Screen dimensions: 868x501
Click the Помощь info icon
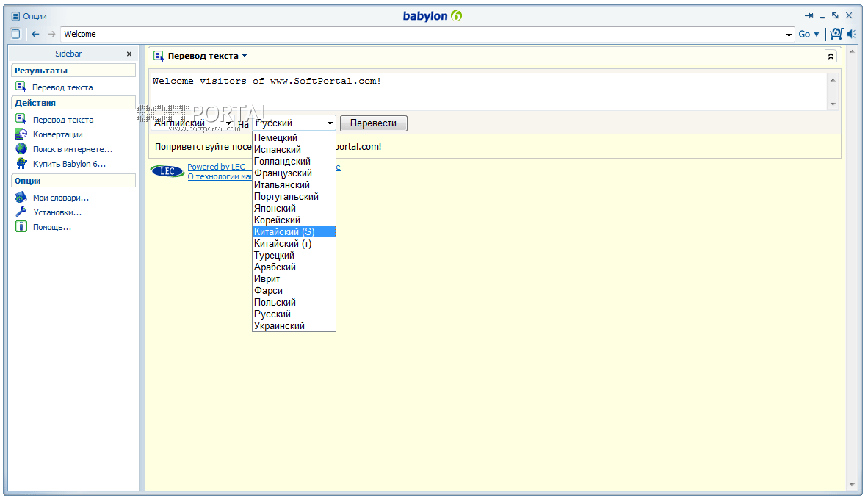21,226
